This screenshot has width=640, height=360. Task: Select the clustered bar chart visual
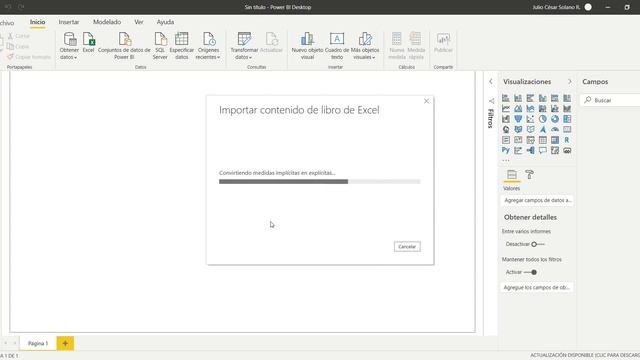530,98
